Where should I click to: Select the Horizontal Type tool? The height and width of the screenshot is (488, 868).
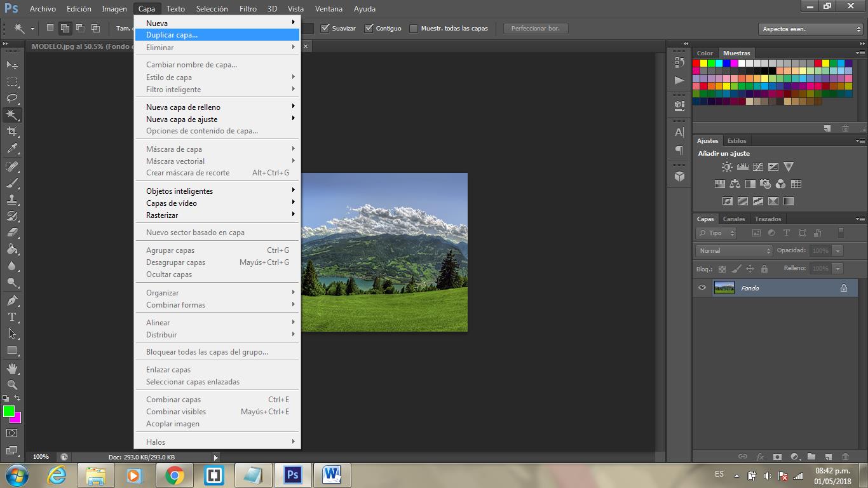pyautogui.click(x=12, y=317)
